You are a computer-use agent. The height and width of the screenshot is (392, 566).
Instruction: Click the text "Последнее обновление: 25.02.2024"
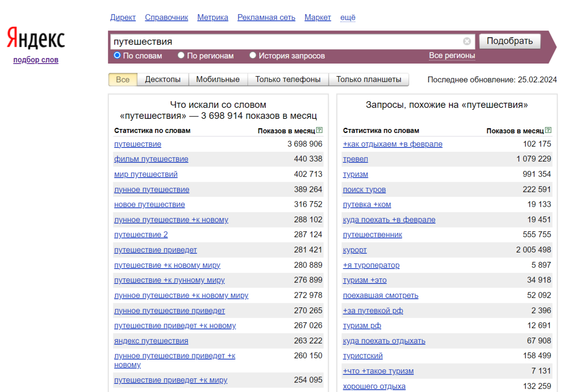click(492, 80)
